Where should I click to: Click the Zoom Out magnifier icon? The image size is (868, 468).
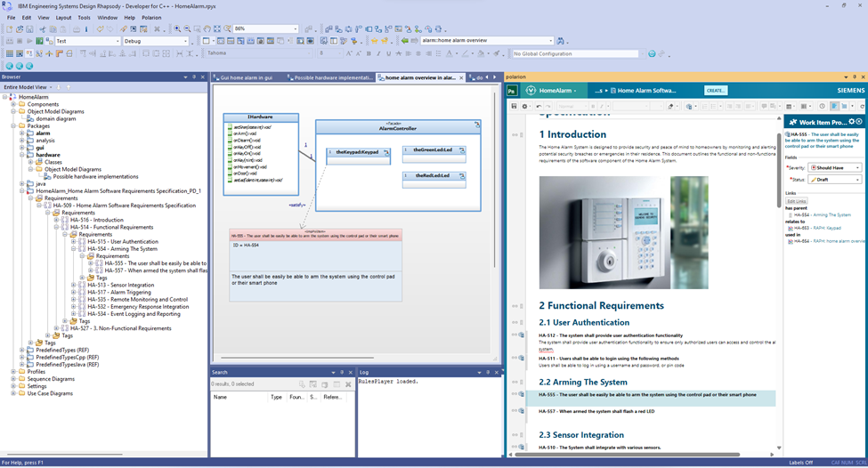[x=187, y=28]
